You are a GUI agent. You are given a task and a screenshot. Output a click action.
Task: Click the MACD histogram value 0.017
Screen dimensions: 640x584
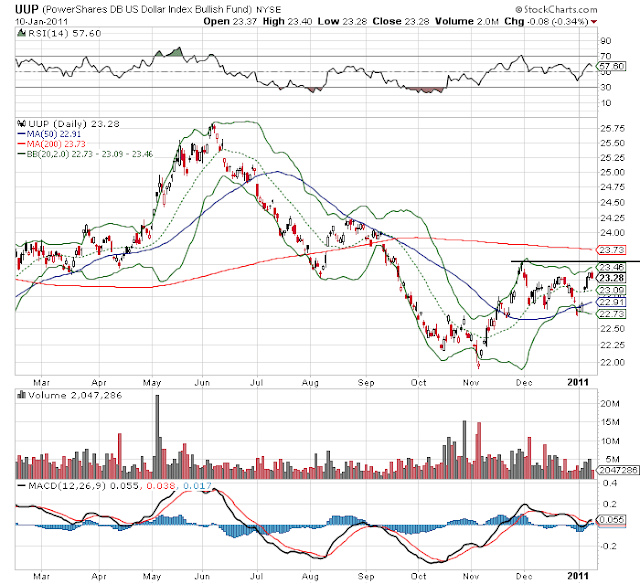197,486
